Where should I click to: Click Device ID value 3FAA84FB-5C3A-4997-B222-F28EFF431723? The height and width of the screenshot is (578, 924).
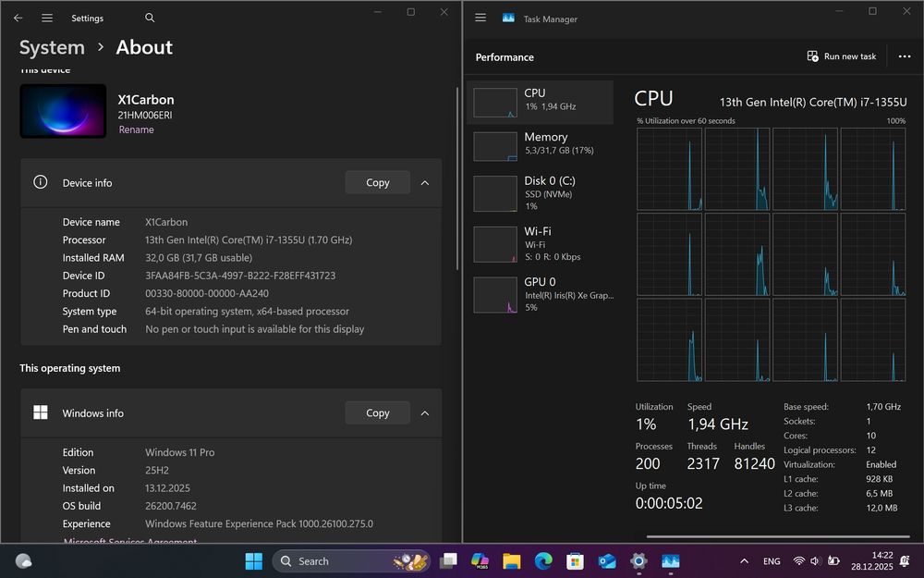240,276
